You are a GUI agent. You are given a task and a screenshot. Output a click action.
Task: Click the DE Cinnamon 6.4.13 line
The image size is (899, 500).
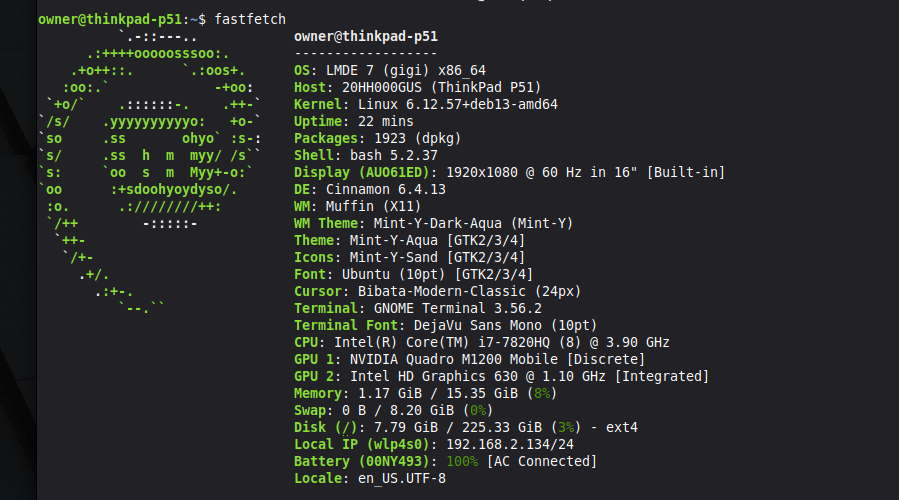click(x=370, y=189)
